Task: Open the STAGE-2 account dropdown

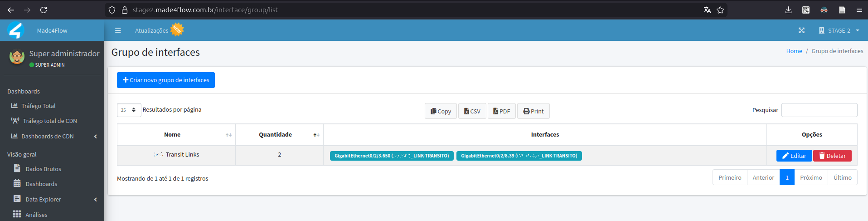Action: coord(839,30)
